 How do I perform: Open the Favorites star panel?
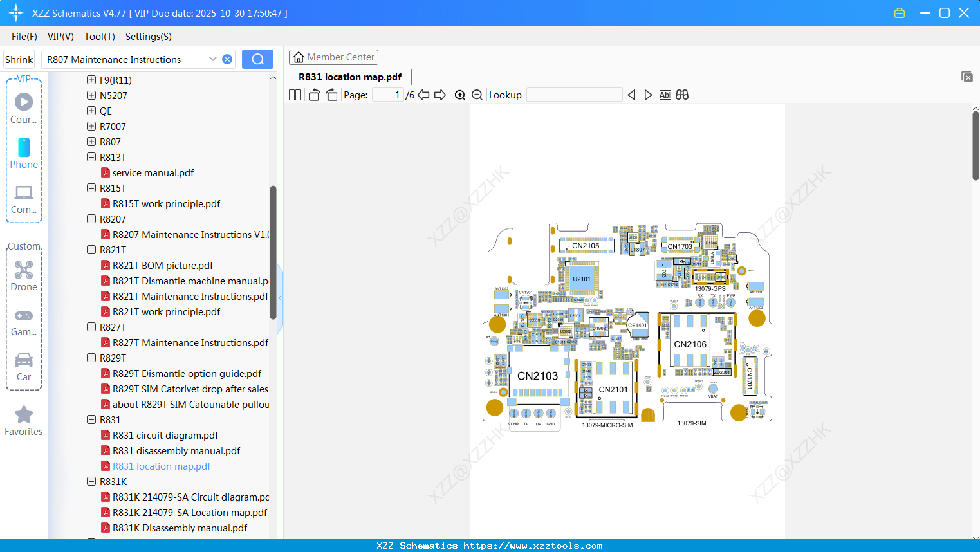click(23, 414)
